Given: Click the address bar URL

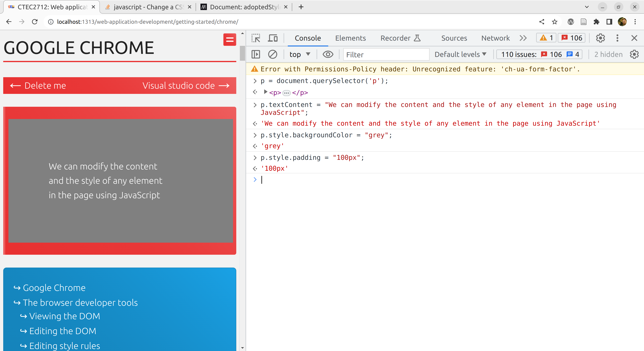Looking at the screenshot, I should pos(148,22).
